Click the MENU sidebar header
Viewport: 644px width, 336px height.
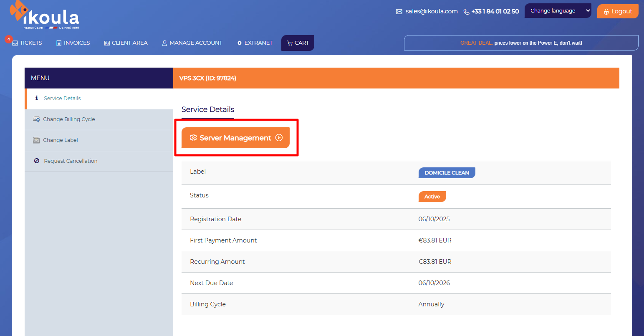coord(99,78)
